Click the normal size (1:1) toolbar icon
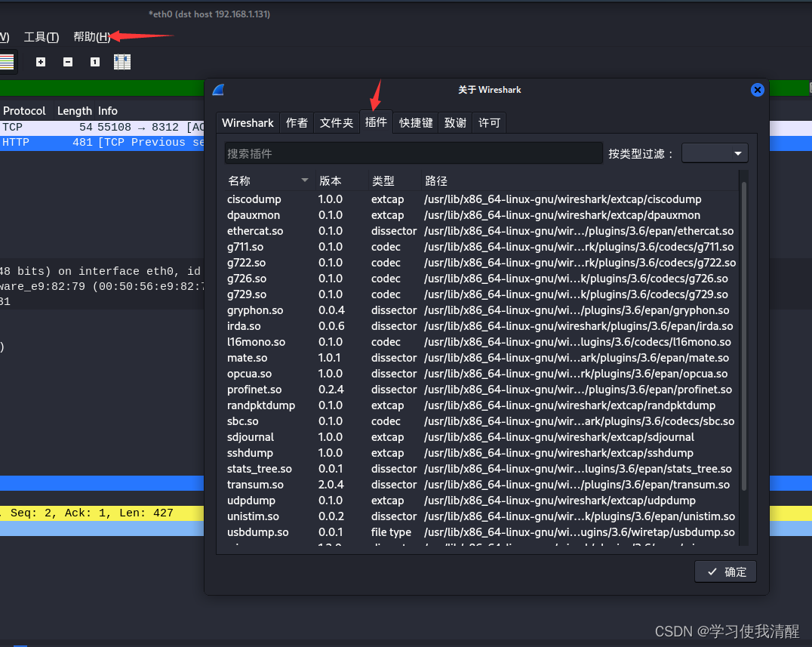 pos(95,62)
